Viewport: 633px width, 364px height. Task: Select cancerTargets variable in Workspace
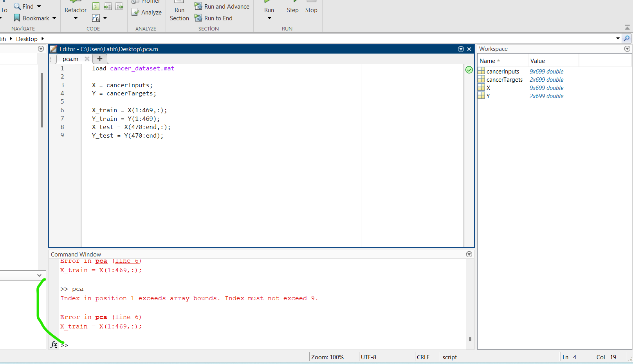(x=504, y=80)
